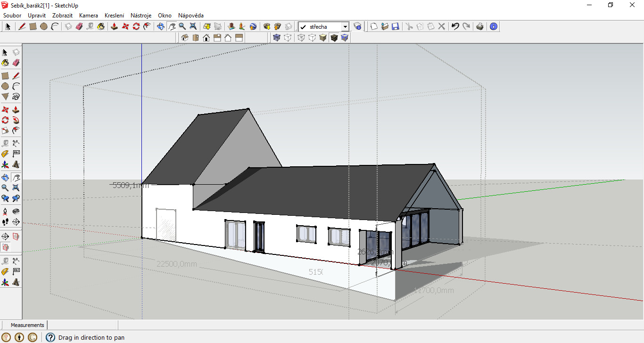Print the model using the printer icon
Screen dimensions: 644x343
tap(479, 26)
